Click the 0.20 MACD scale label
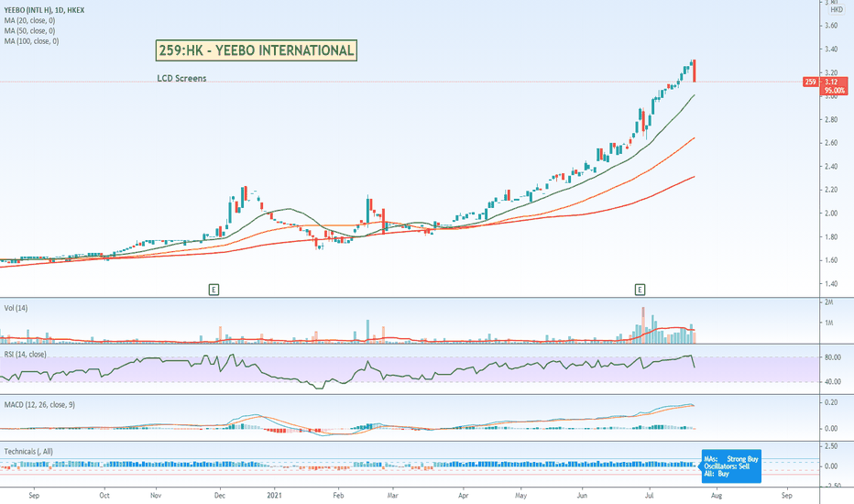 pyautogui.click(x=831, y=402)
